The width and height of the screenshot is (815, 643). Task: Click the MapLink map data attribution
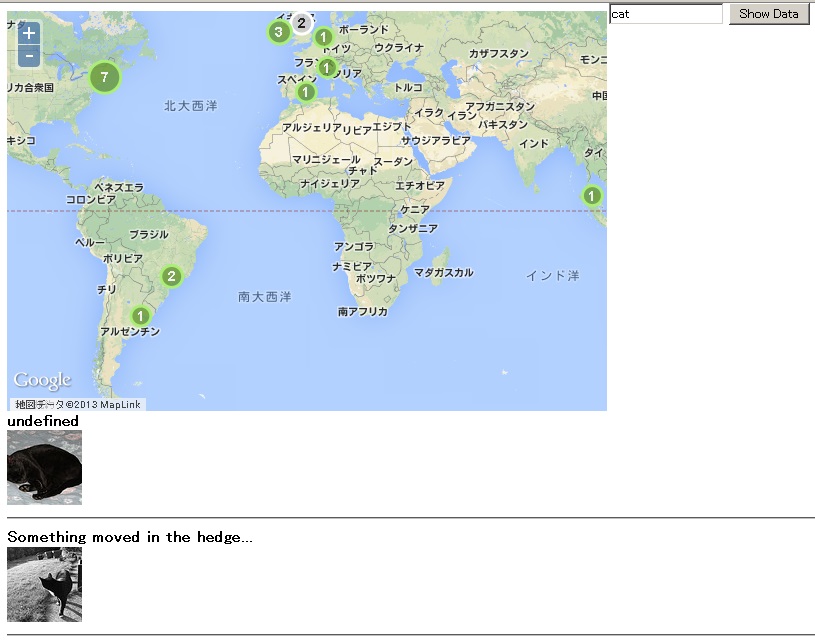pyautogui.click(x=79, y=405)
